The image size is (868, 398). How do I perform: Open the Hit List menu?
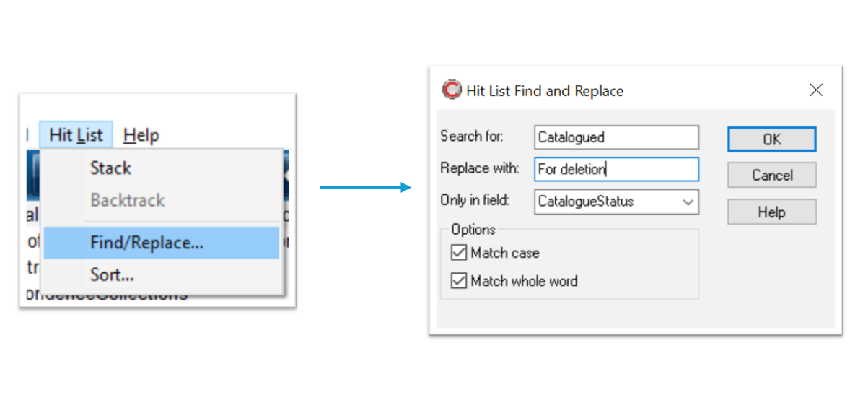76,135
